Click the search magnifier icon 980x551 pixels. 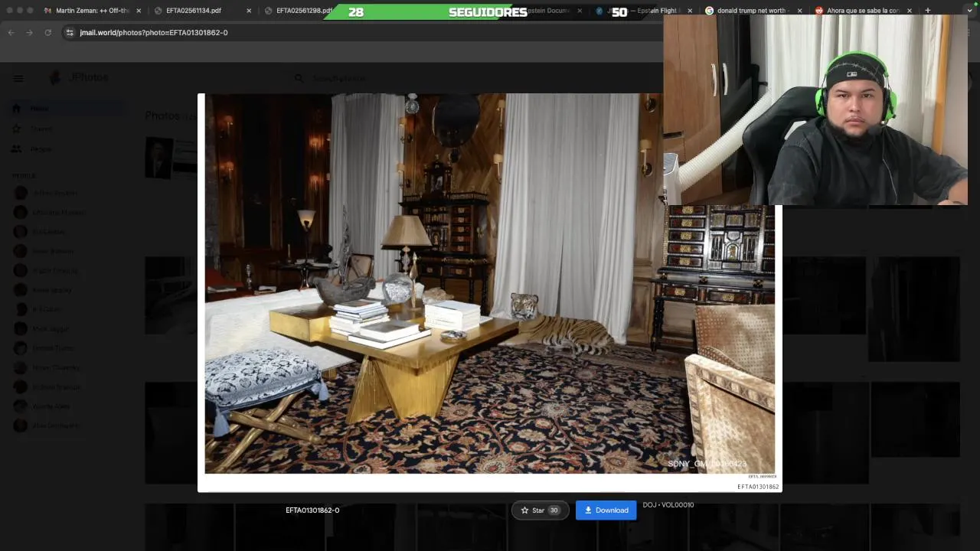299,78
